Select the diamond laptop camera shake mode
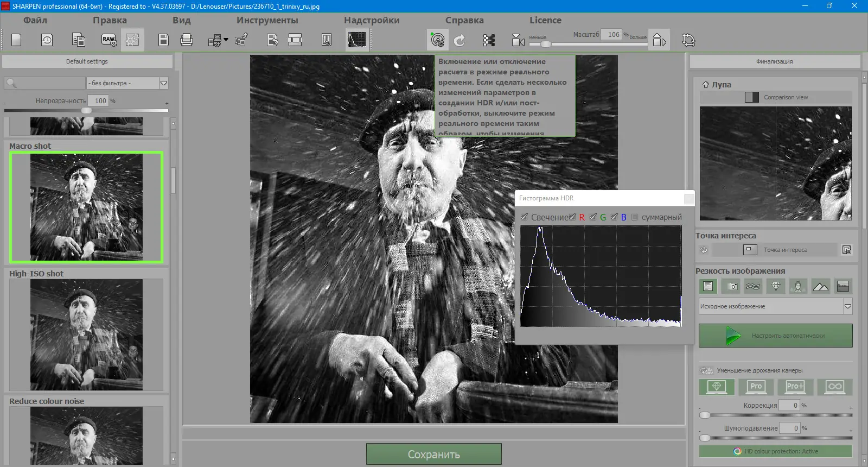This screenshot has height=467, width=868. tap(717, 387)
